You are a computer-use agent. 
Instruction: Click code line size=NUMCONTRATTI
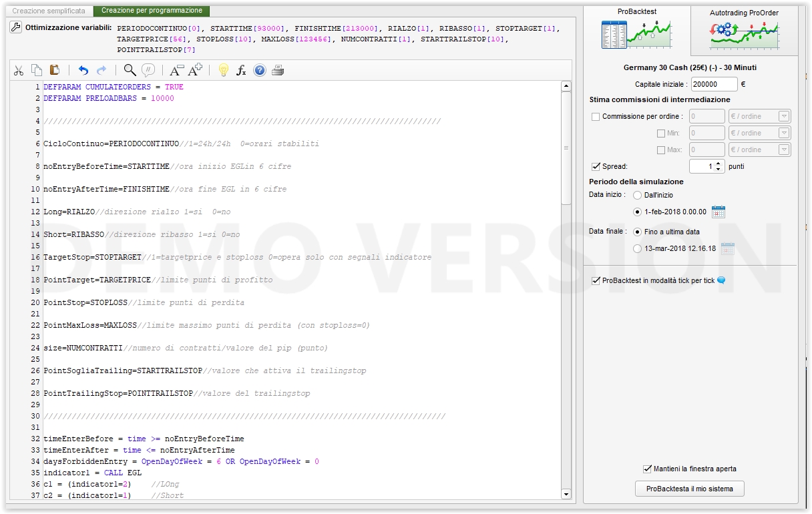83,348
